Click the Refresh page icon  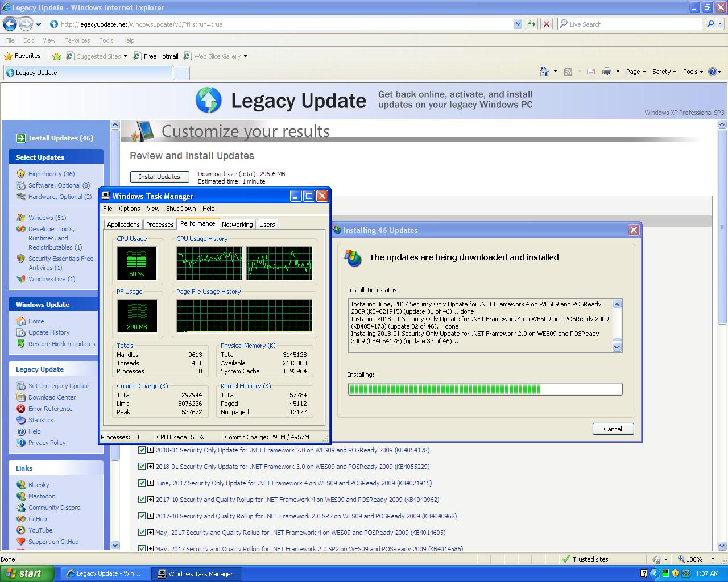(532, 24)
